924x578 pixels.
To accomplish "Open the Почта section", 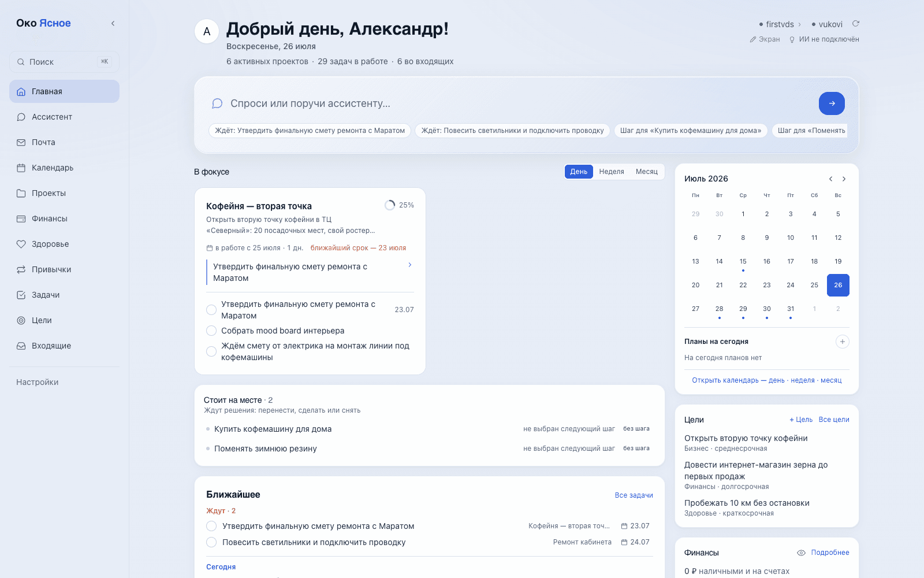I will pyautogui.click(x=64, y=142).
